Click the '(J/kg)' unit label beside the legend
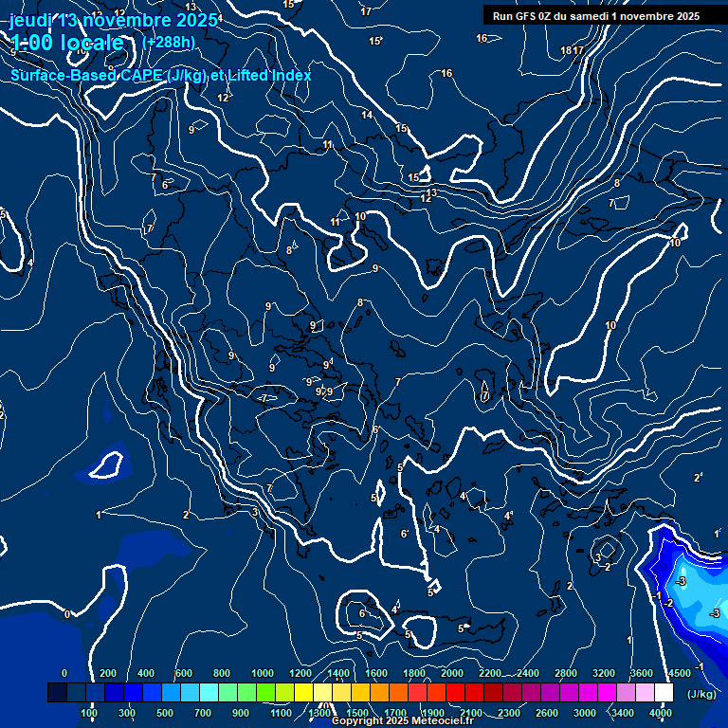This screenshot has width=728, height=728. (x=701, y=694)
